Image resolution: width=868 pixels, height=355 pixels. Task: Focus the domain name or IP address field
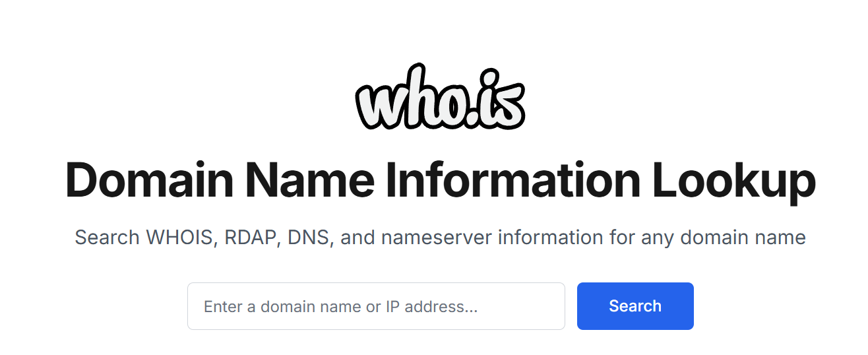tap(376, 306)
